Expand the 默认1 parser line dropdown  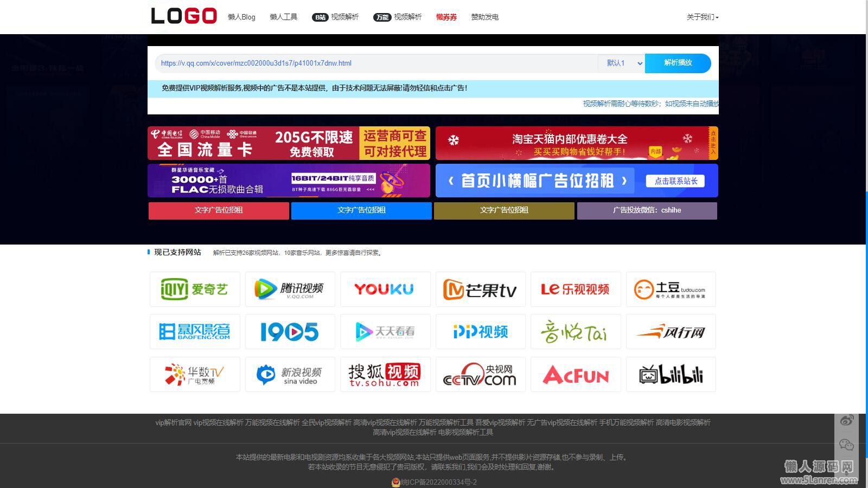[622, 63]
